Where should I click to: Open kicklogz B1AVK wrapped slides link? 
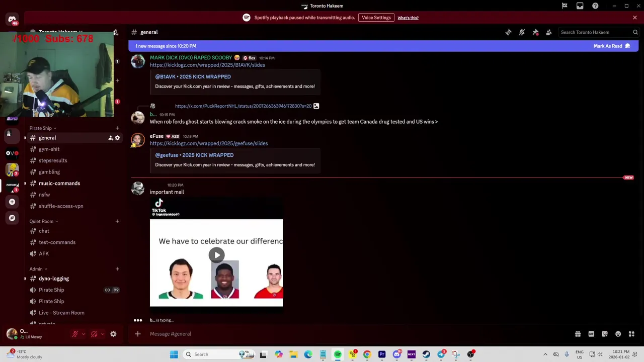(207, 65)
